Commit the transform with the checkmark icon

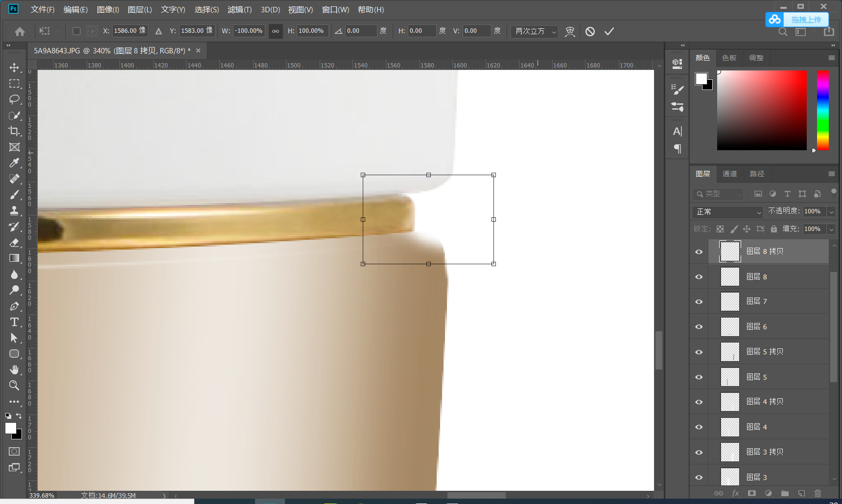(x=609, y=31)
